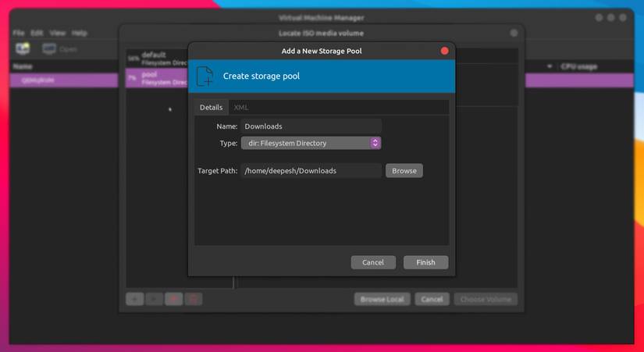644x352 pixels.
Task: Close the Locate ISO media volume window
Action: 514,34
